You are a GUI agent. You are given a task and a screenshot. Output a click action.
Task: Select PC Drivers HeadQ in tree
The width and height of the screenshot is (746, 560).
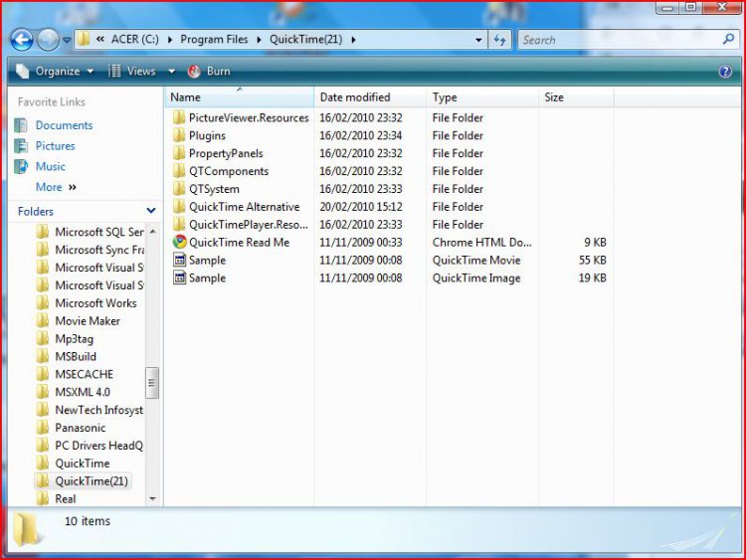98,446
